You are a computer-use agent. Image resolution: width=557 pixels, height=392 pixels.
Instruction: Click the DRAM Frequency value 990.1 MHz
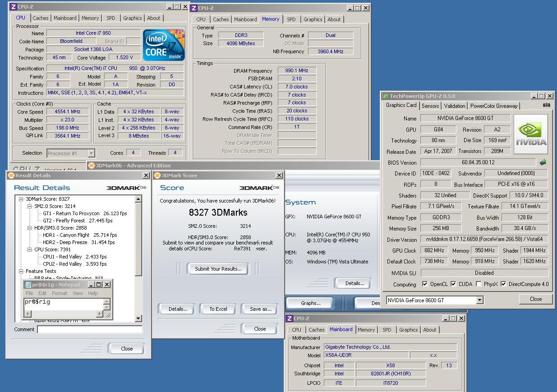coord(297,70)
